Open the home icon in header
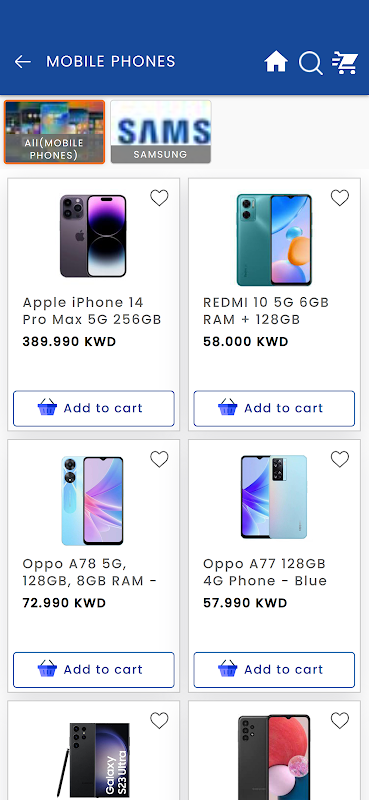The width and height of the screenshot is (369, 800). [x=276, y=62]
